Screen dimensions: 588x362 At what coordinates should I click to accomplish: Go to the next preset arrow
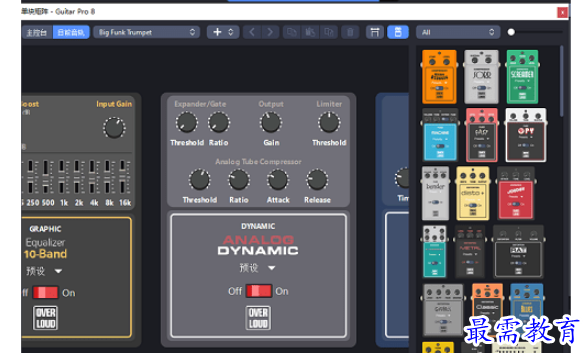(270, 32)
